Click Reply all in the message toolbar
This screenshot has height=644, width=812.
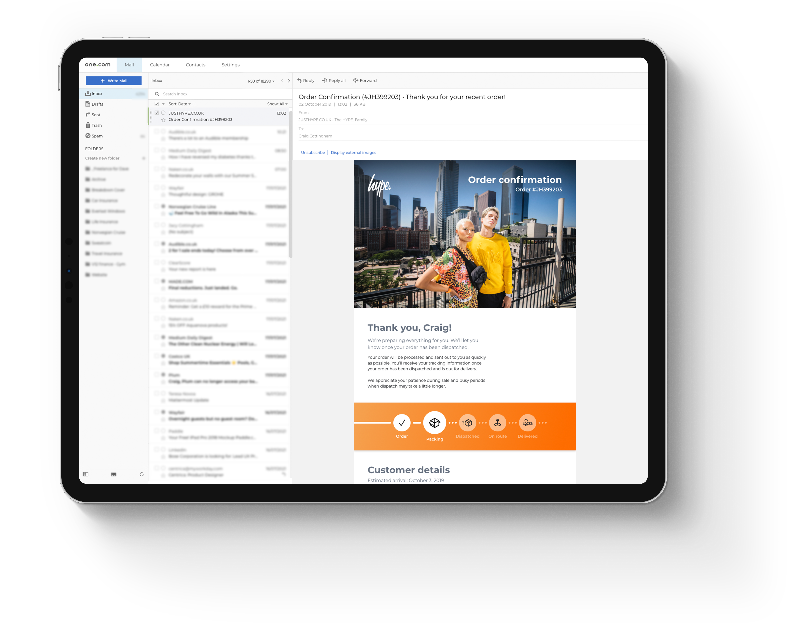tap(334, 81)
